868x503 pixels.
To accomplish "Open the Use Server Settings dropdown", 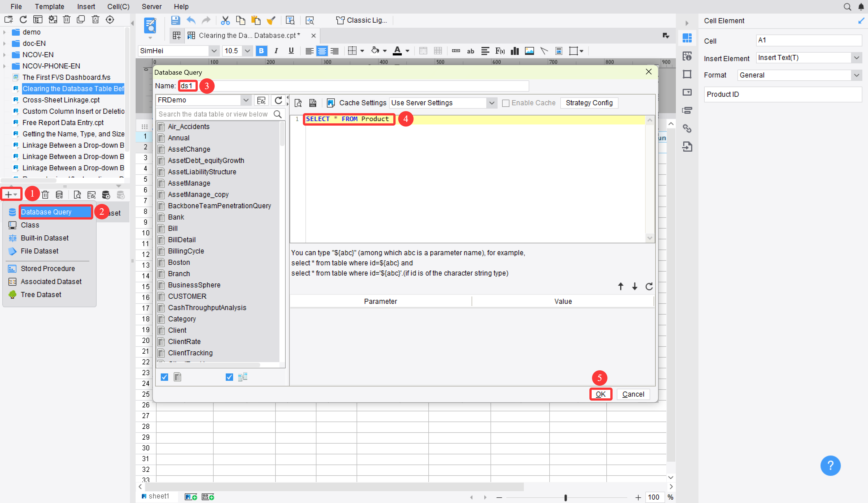I will click(492, 103).
